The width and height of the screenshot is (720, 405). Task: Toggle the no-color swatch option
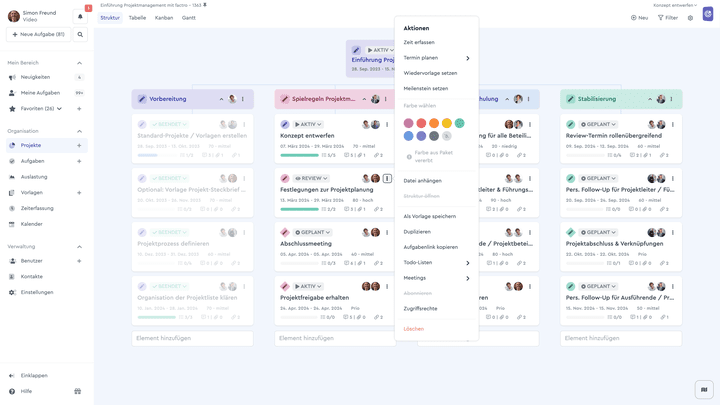point(447,136)
